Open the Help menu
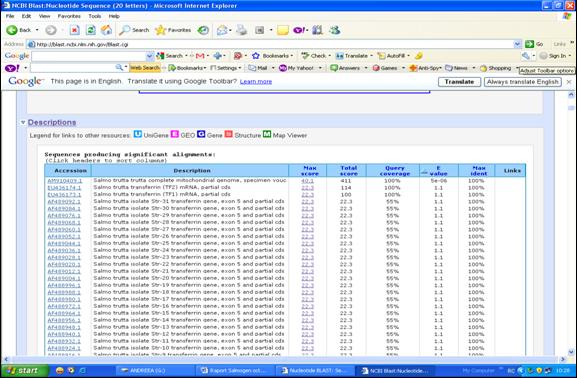Image resolution: width=577 pixels, height=378 pixels. click(114, 16)
